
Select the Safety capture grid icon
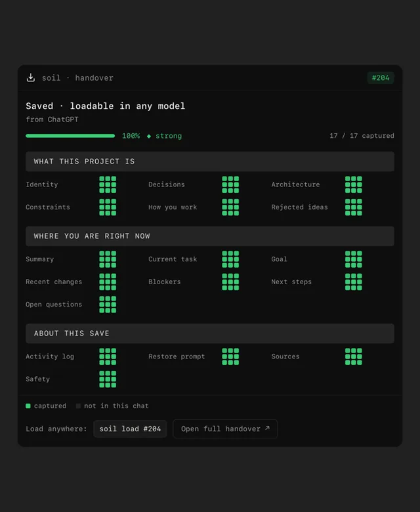pos(108,379)
